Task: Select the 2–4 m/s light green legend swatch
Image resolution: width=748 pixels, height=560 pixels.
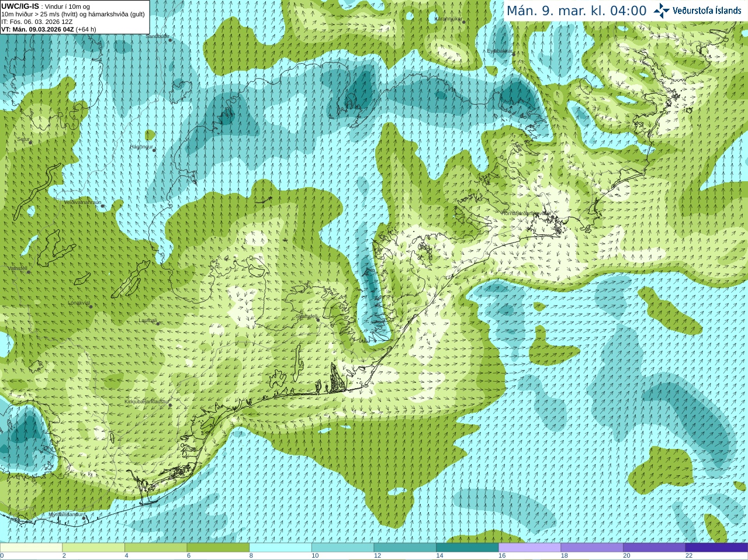Action: tap(93, 548)
